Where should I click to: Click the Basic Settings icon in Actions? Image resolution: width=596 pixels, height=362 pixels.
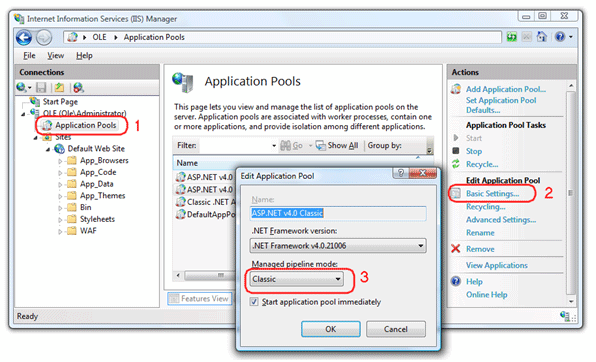coord(456,194)
